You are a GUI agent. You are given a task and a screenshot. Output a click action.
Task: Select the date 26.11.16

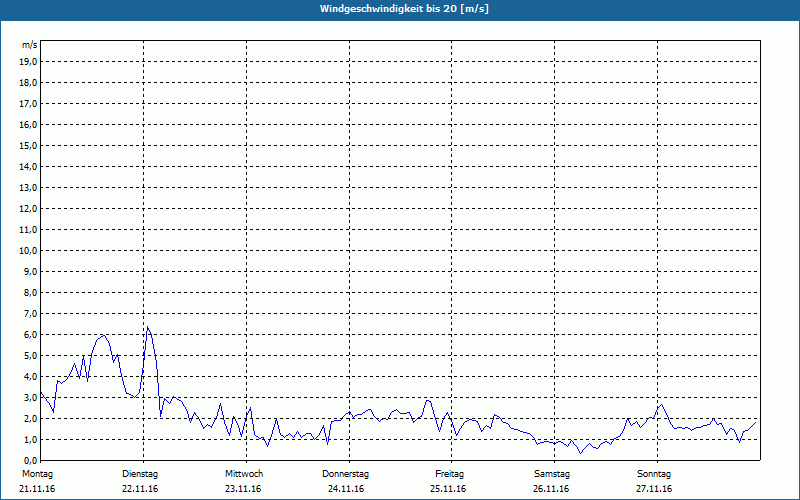551,489
